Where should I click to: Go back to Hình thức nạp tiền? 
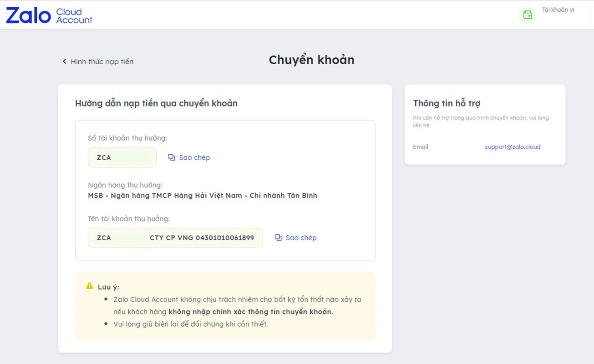pyautogui.click(x=102, y=61)
